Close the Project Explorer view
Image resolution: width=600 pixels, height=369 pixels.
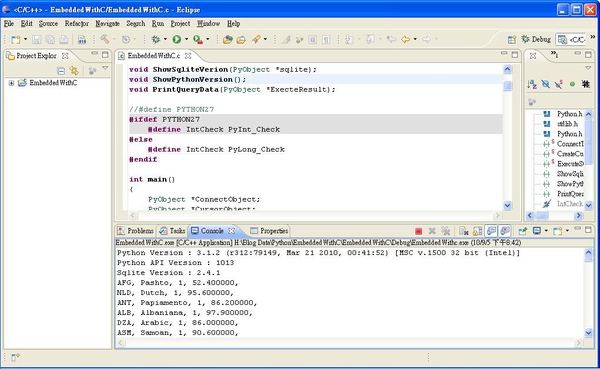pyautogui.click(x=65, y=56)
